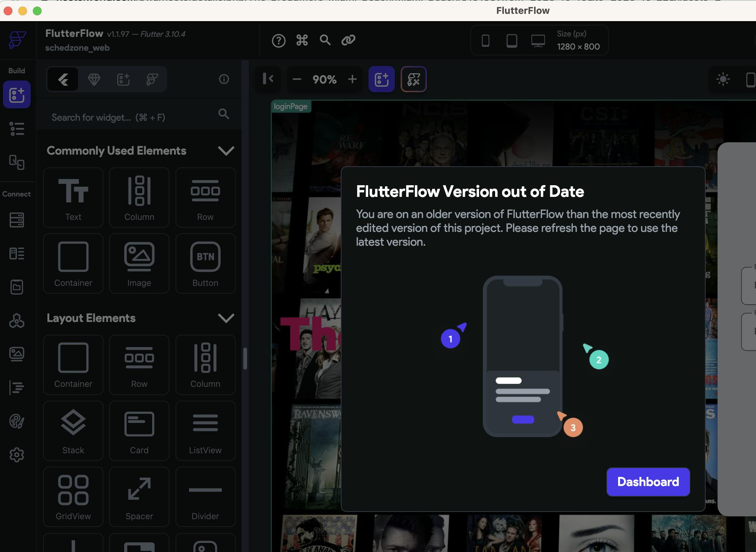This screenshot has height=552, width=756.
Task: Open the Theme Settings palette icon
Action: (17, 421)
